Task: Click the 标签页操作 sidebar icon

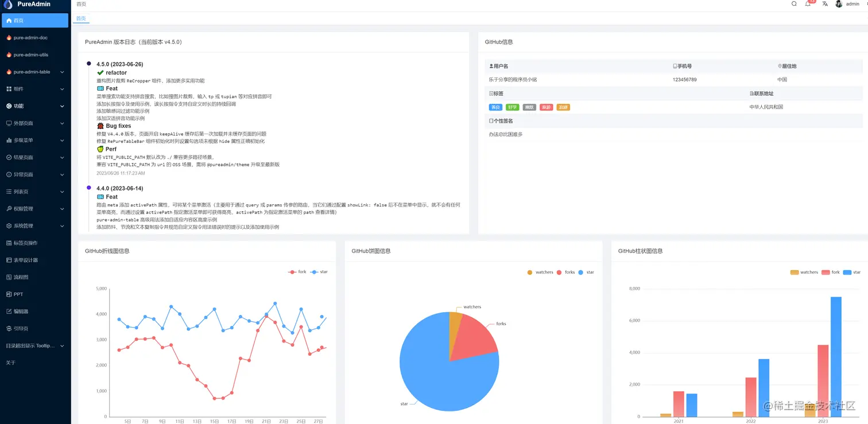Action: point(9,243)
